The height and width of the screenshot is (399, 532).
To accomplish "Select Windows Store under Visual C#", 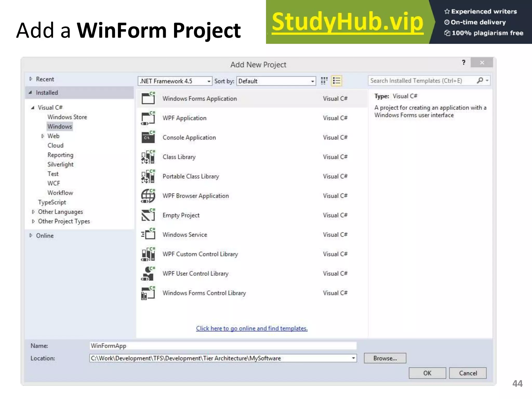I will click(x=67, y=117).
